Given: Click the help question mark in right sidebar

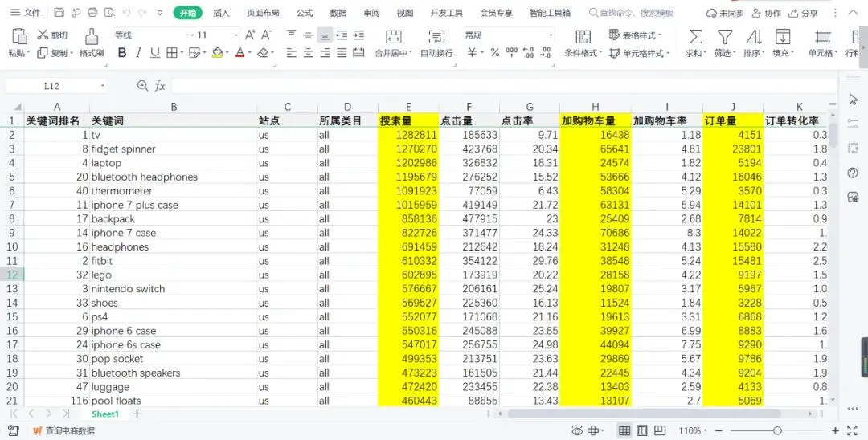Looking at the screenshot, I should [x=853, y=173].
